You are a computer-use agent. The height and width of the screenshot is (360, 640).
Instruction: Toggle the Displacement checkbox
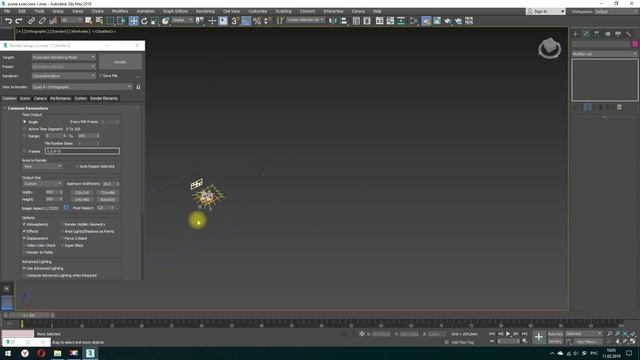tap(24, 238)
